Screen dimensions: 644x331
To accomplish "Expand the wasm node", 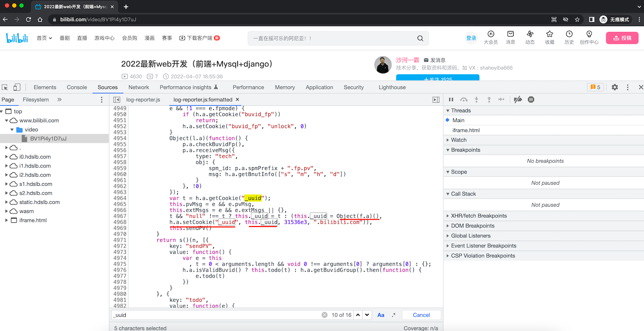I will point(7,211).
